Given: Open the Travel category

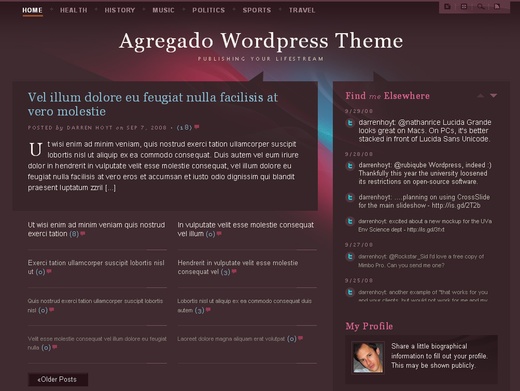Looking at the screenshot, I should [x=302, y=10].
